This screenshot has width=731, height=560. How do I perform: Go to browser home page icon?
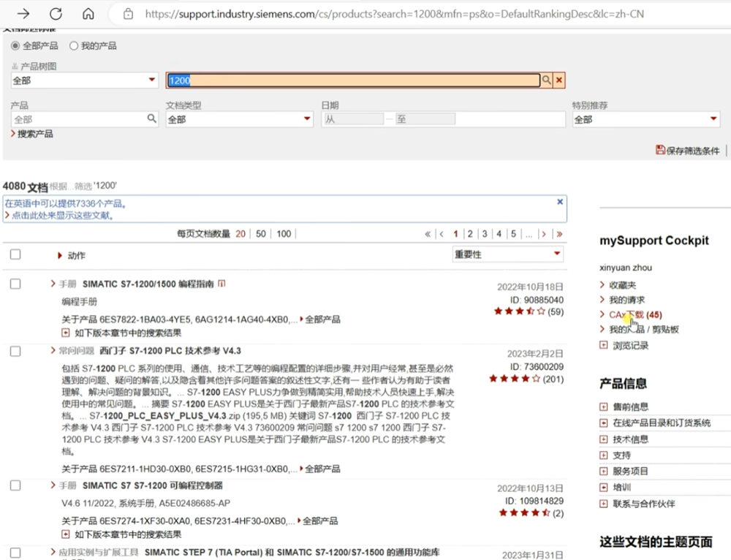pos(88,14)
